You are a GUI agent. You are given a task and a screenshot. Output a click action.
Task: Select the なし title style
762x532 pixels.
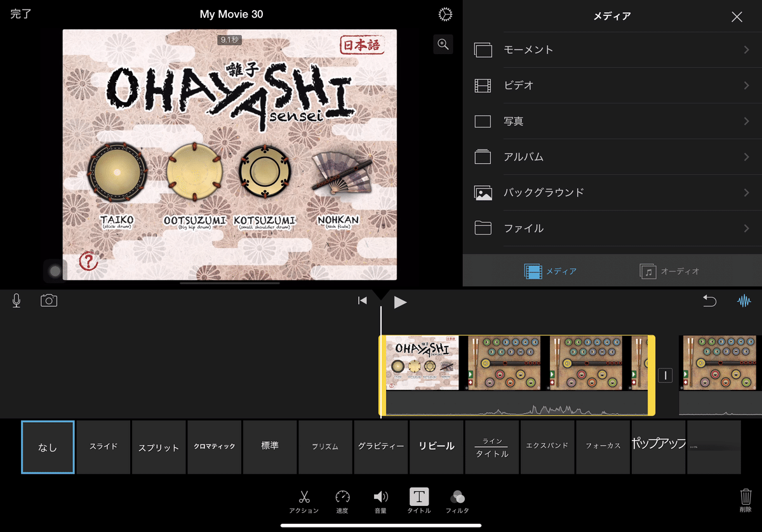48,447
